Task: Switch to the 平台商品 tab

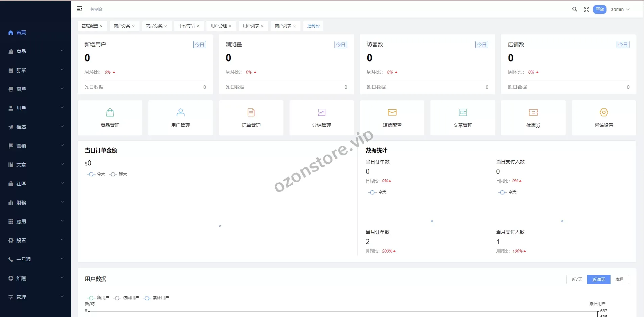Action: coord(186,26)
